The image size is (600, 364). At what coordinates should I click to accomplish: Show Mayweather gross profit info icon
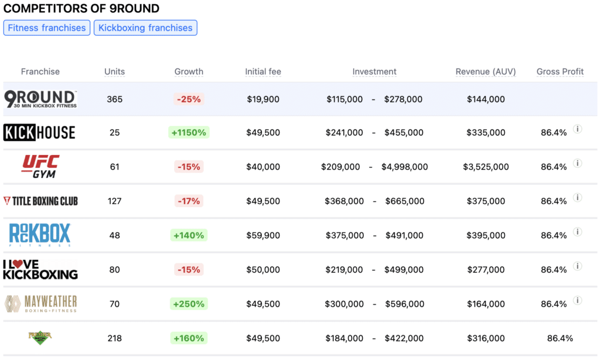(x=577, y=301)
